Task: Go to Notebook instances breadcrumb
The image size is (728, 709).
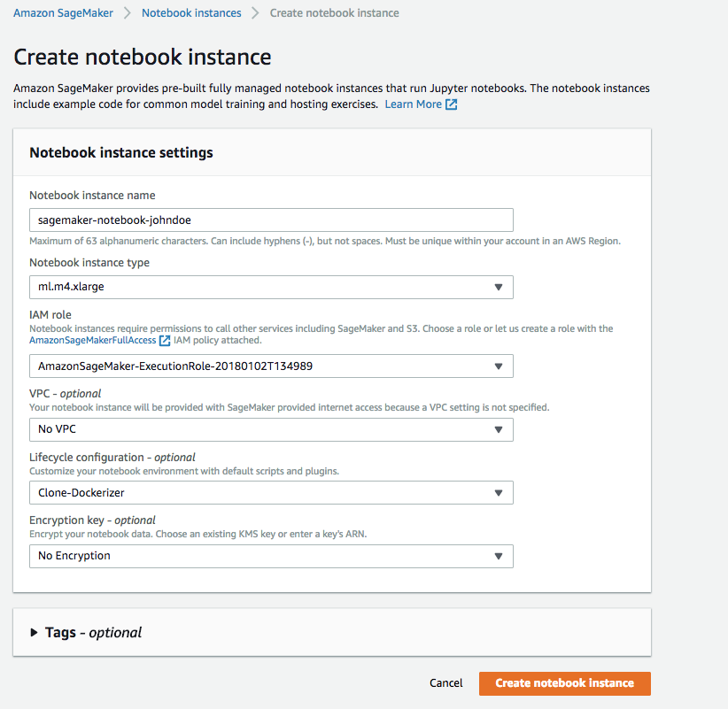Action: click(x=191, y=13)
